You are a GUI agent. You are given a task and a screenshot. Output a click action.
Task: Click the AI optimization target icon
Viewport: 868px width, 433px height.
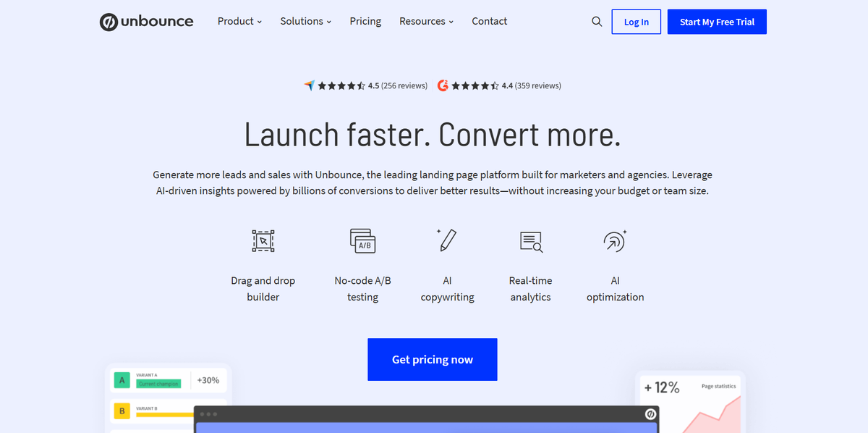pos(615,240)
